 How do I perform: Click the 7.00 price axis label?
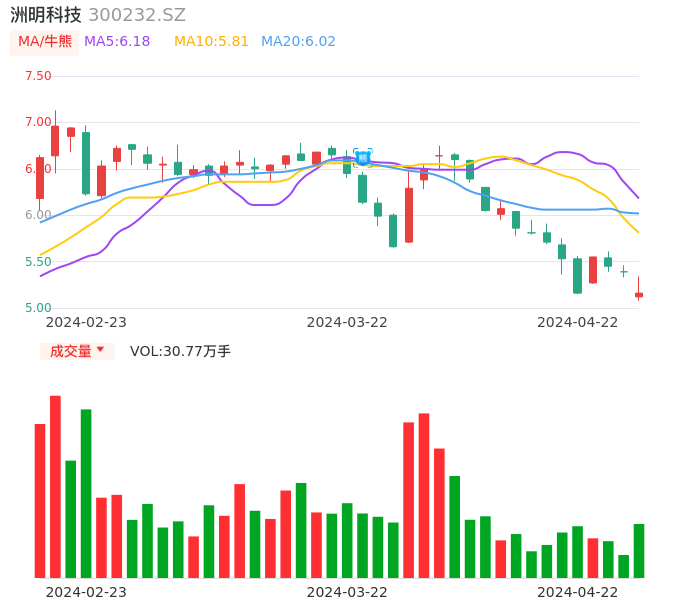click(x=38, y=122)
